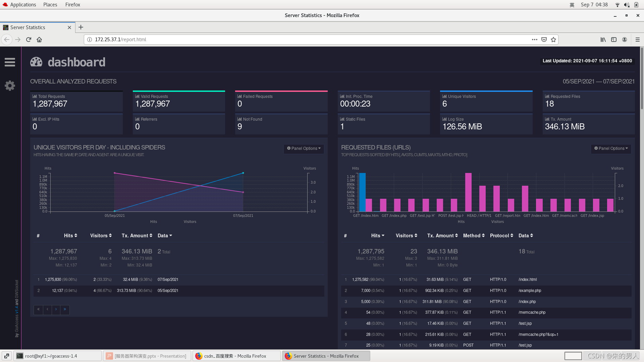This screenshot has height=362, width=644.
Task: Open the system volume indicator
Action: [627, 5]
